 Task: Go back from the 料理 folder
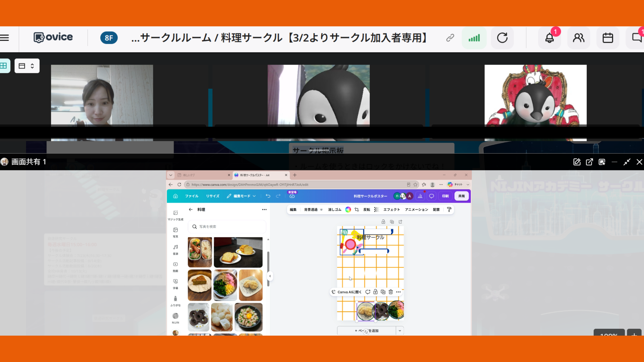click(x=191, y=209)
